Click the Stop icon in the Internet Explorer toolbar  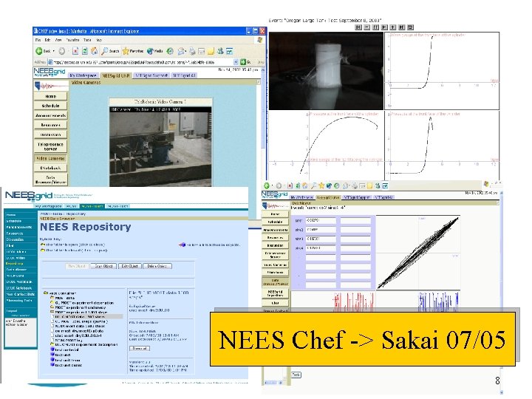[75, 51]
